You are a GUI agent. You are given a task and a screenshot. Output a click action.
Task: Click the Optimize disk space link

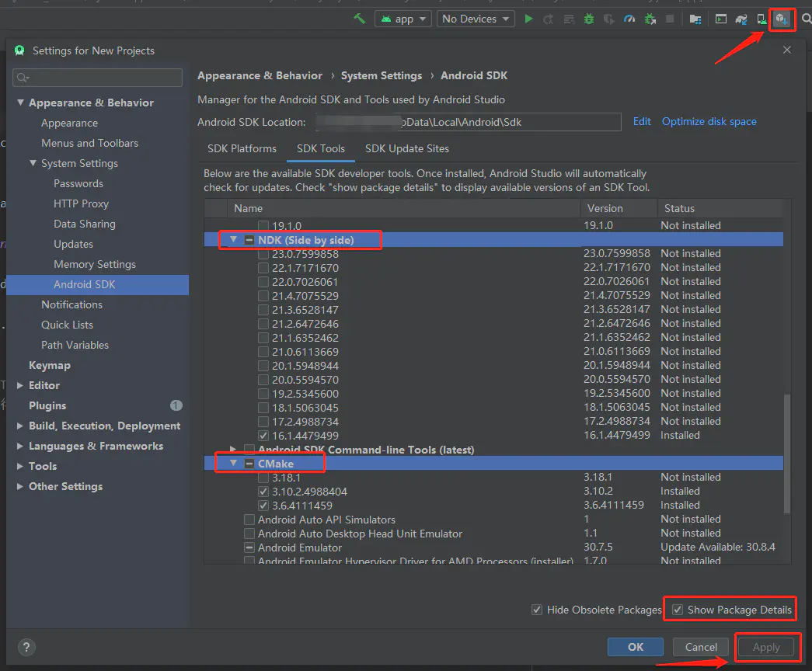(709, 122)
